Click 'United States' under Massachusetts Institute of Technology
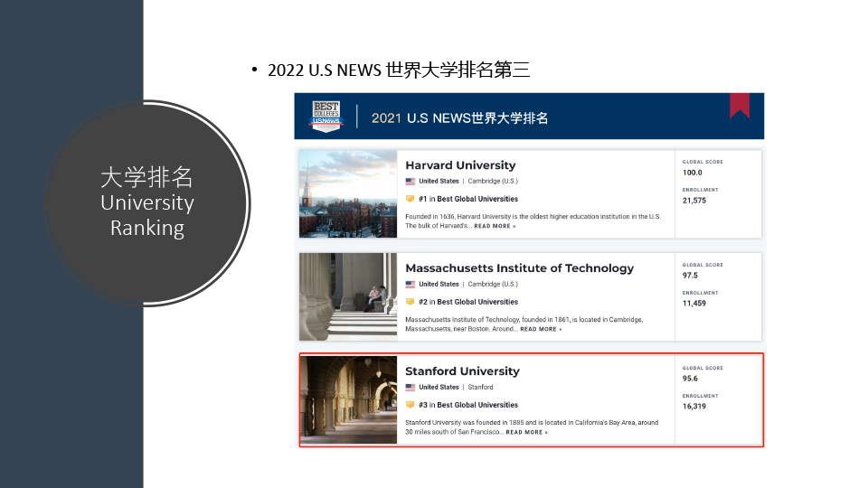Screen dimensions: 868x488 click(x=439, y=284)
